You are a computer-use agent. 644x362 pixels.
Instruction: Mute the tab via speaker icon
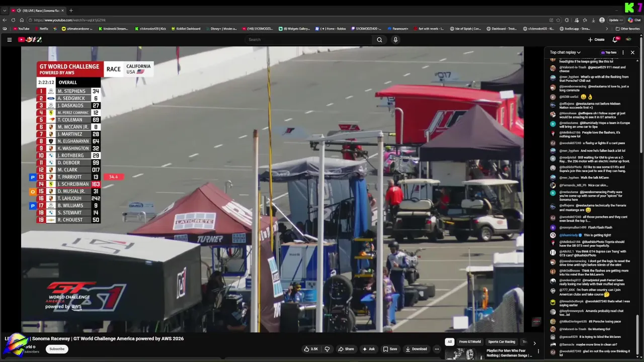click(x=19, y=11)
